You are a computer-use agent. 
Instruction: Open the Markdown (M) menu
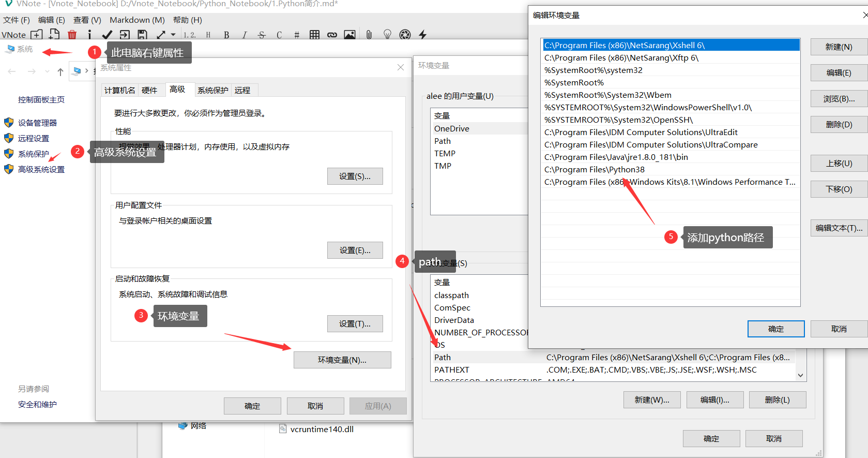click(137, 20)
